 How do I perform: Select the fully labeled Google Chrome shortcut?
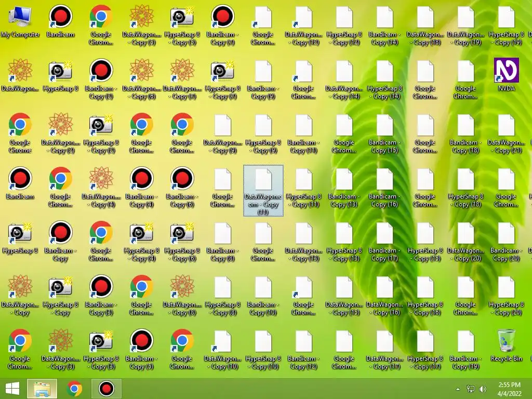[x=20, y=134]
